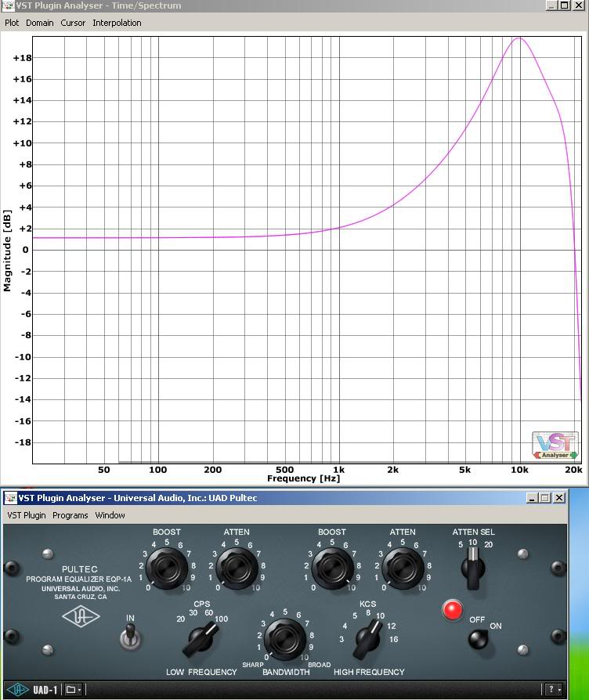589x700 pixels.
Task: Click the low frequency ATTEN knob
Action: tap(236, 566)
